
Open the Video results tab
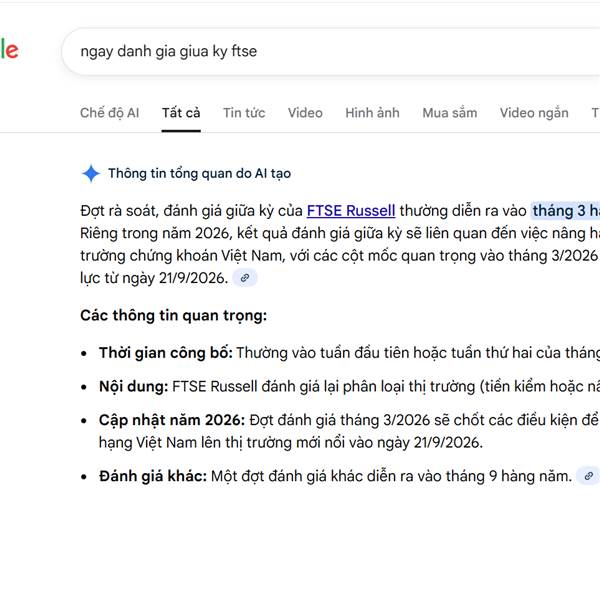(x=305, y=113)
